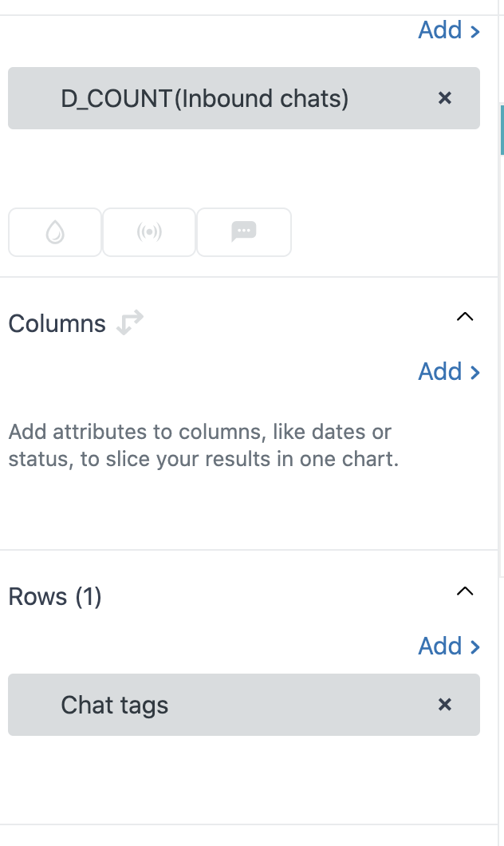
Task: Add an attribute to Rows
Action: [440, 646]
